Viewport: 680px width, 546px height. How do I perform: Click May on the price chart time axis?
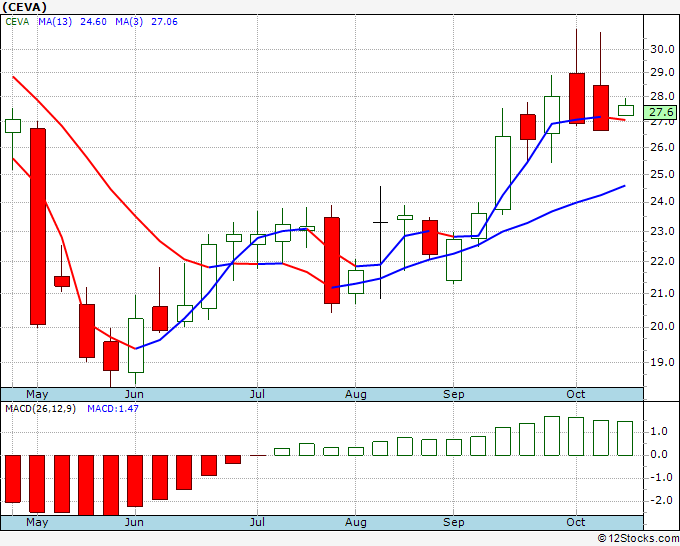point(37,395)
